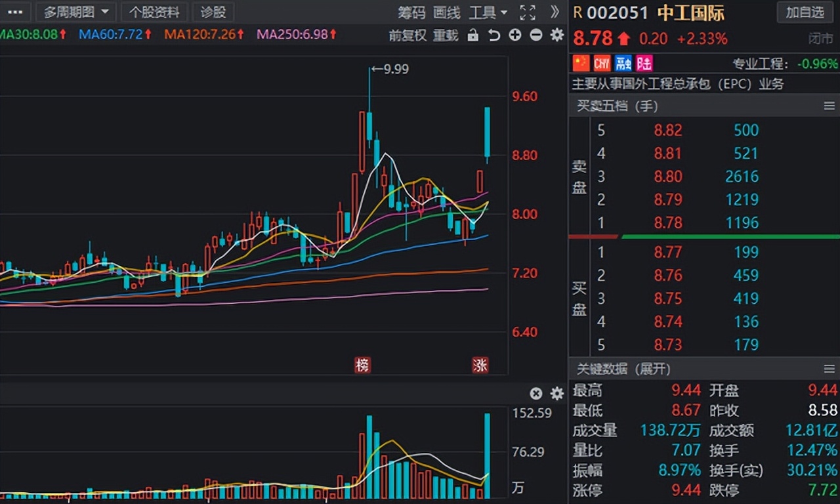Enter fullscreen with the expand icon

pyautogui.click(x=527, y=12)
